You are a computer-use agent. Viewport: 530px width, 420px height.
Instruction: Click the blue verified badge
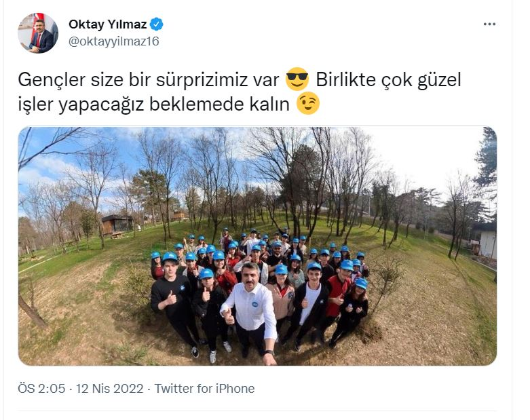click(x=157, y=24)
